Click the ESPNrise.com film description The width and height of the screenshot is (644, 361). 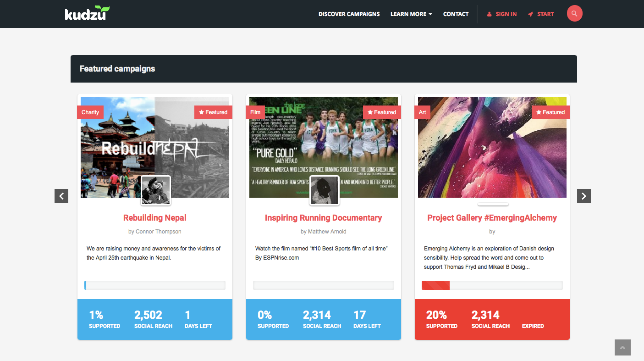tap(322, 253)
